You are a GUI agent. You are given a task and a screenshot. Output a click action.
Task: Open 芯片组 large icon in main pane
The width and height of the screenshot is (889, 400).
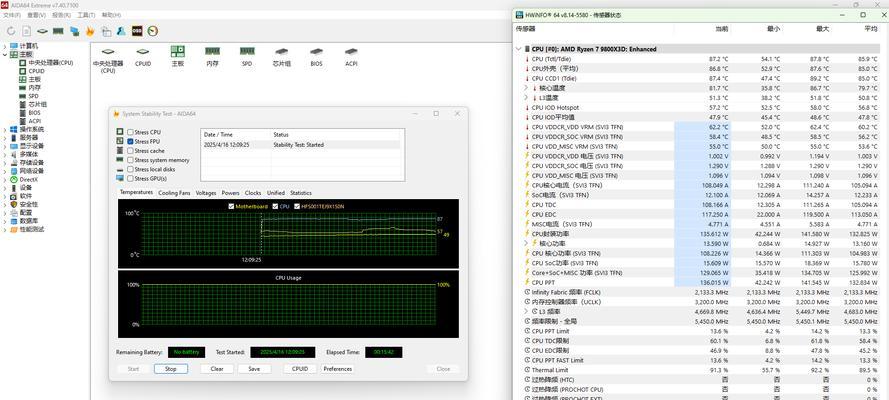click(281, 57)
